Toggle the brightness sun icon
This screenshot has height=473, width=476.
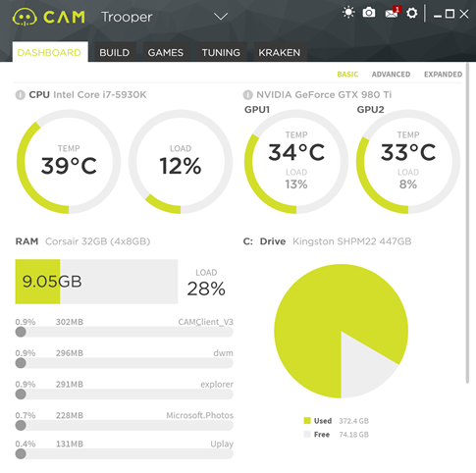click(x=348, y=13)
